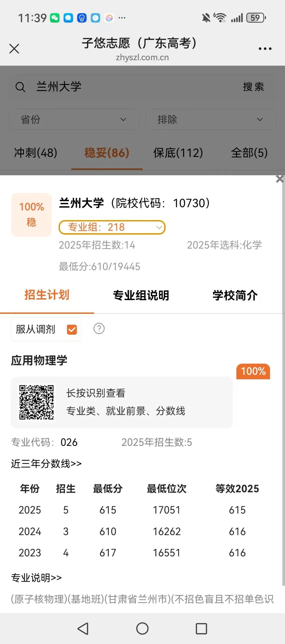
Task: Tap the WeChat notification icon
Action: (55, 18)
